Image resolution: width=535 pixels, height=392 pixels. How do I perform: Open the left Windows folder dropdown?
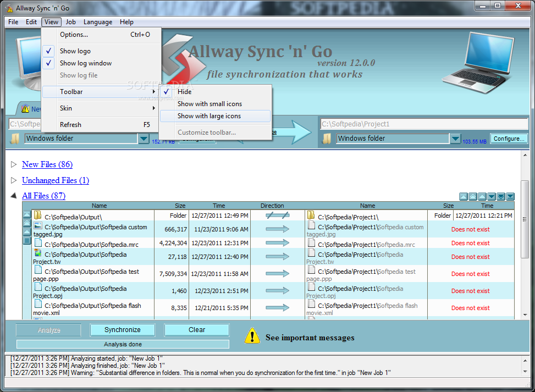coord(144,139)
